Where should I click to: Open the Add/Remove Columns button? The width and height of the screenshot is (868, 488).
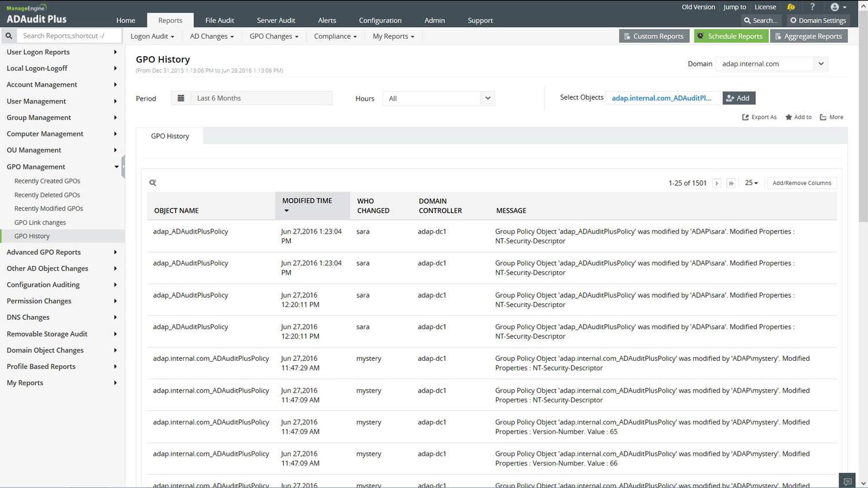801,183
